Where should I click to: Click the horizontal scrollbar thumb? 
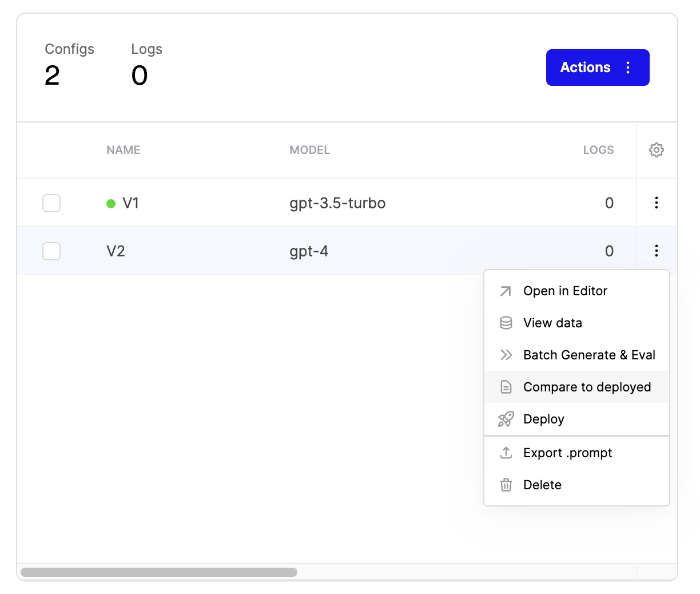click(x=159, y=572)
